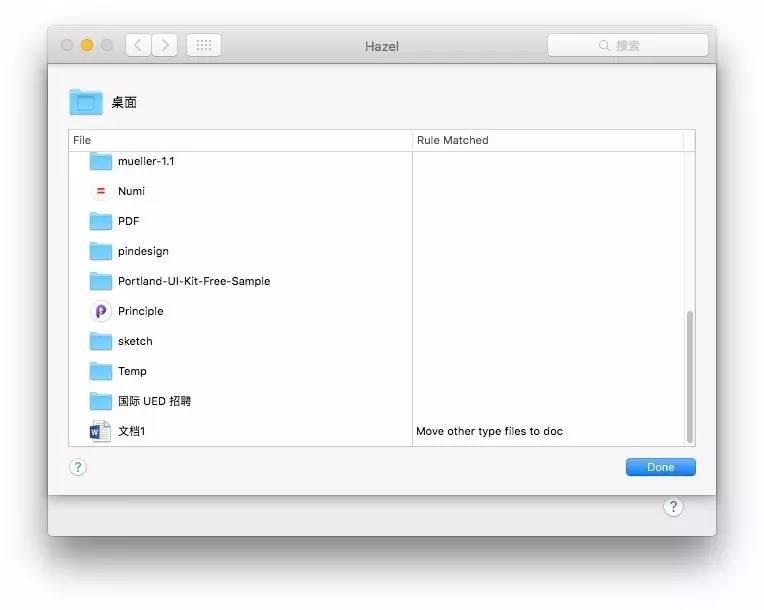Click the Word document icon for 文档1
This screenshot has height=610, width=764.
[100, 431]
